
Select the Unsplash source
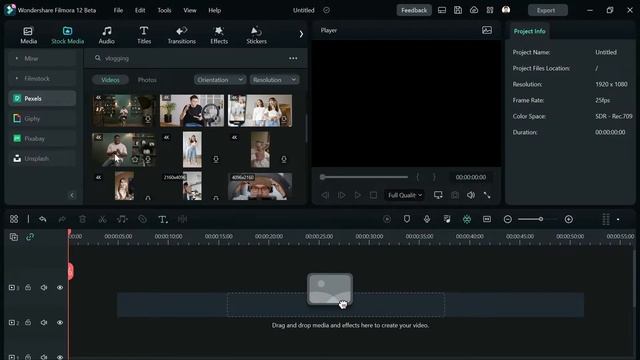point(42,158)
